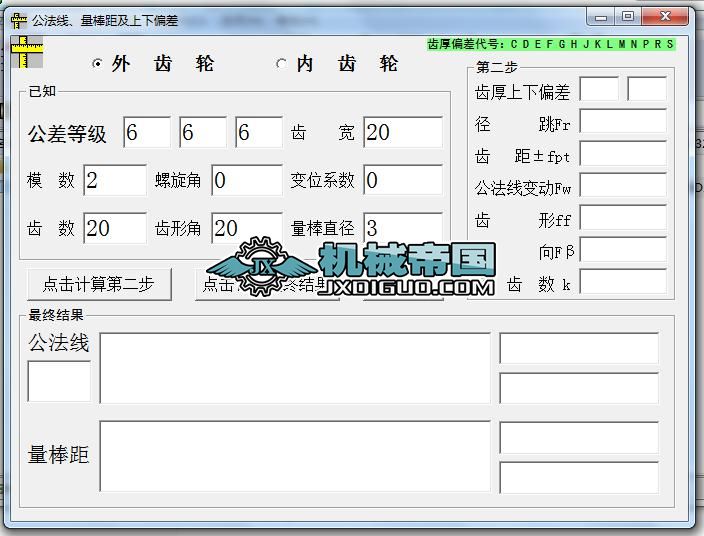Click the 变位系数 input field

[x=403, y=180]
